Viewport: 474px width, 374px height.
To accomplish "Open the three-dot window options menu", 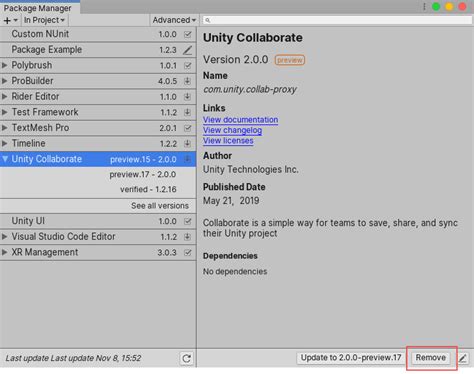I will 424,7.
